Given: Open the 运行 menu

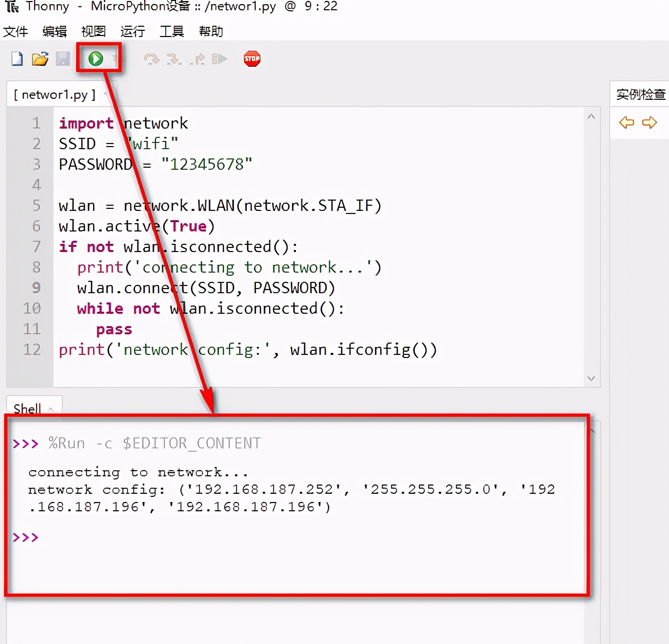Looking at the screenshot, I should point(132,31).
